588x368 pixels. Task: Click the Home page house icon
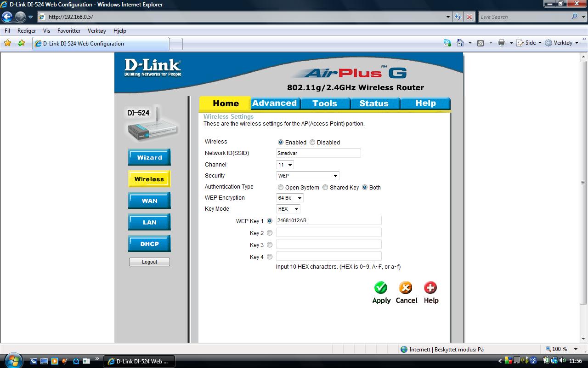pyautogui.click(x=460, y=43)
